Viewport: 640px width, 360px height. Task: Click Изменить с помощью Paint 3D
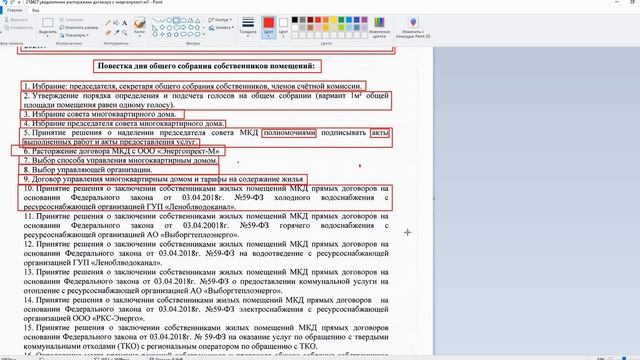click(413, 27)
